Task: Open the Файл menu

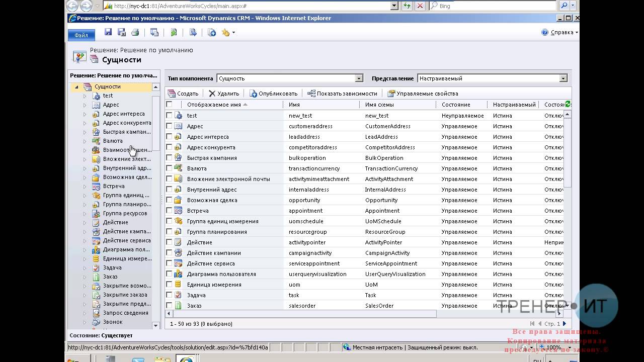Action: pyautogui.click(x=81, y=35)
